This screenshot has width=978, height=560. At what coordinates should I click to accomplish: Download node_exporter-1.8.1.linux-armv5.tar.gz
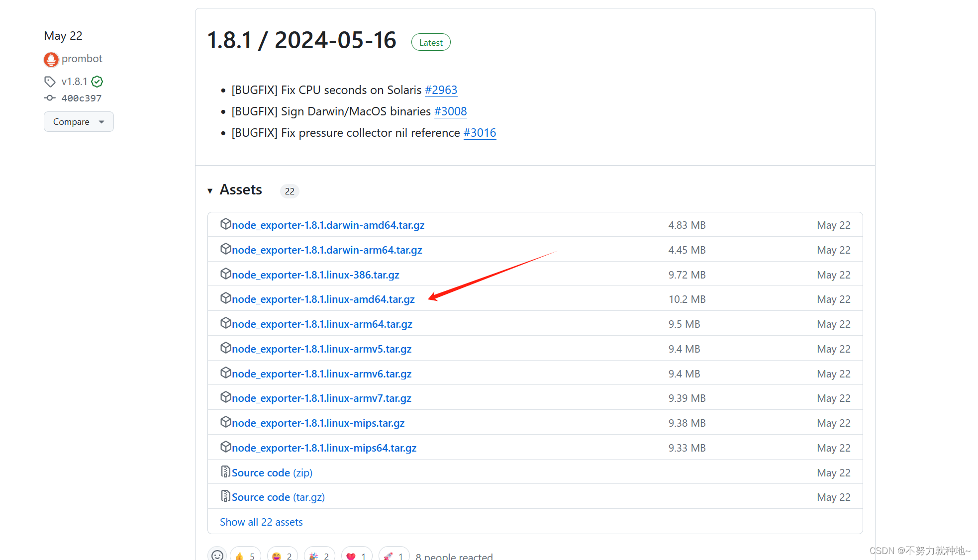tap(322, 349)
